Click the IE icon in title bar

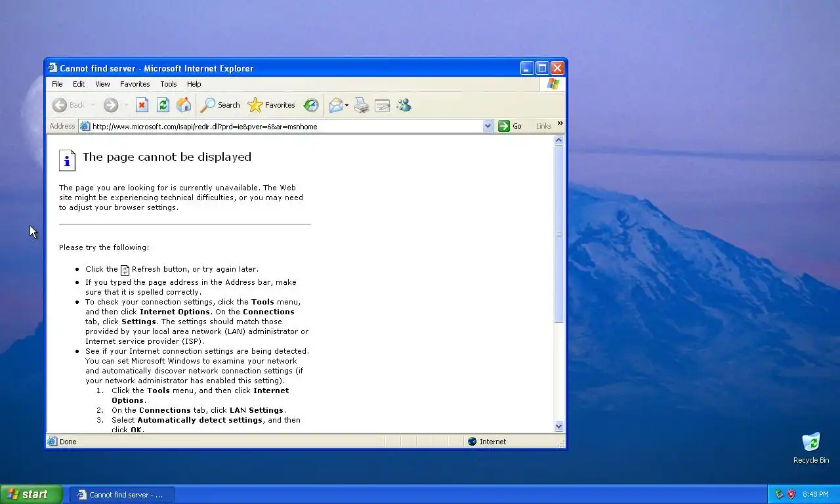(x=52, y=68)
